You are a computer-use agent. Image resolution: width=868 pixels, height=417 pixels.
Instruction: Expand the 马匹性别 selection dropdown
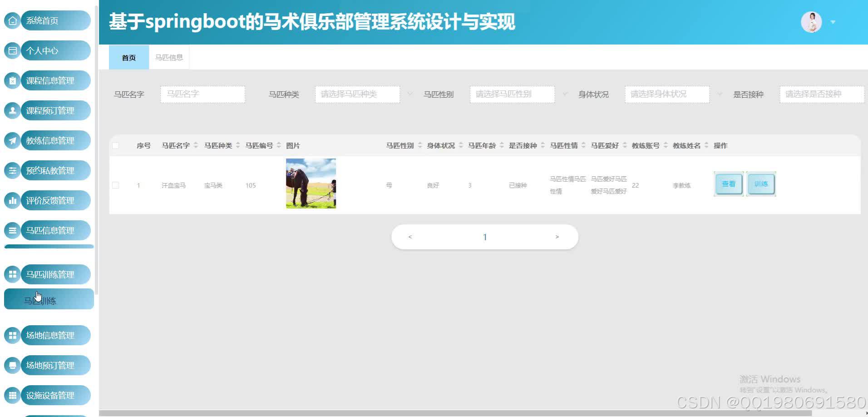point(512,94)
